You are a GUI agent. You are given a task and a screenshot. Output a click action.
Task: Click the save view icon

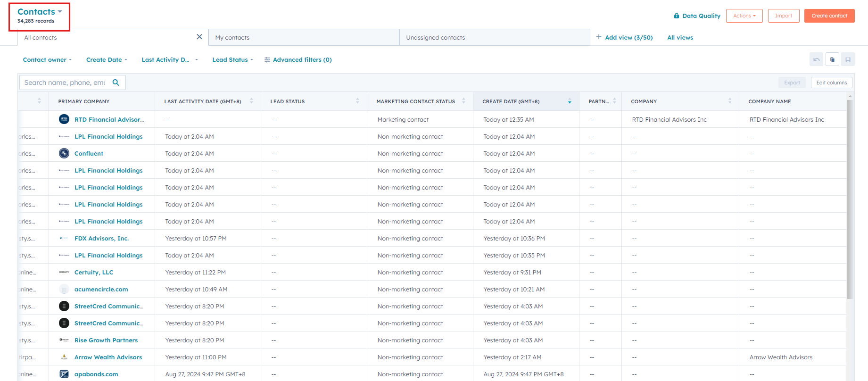[x=848, y=59]
